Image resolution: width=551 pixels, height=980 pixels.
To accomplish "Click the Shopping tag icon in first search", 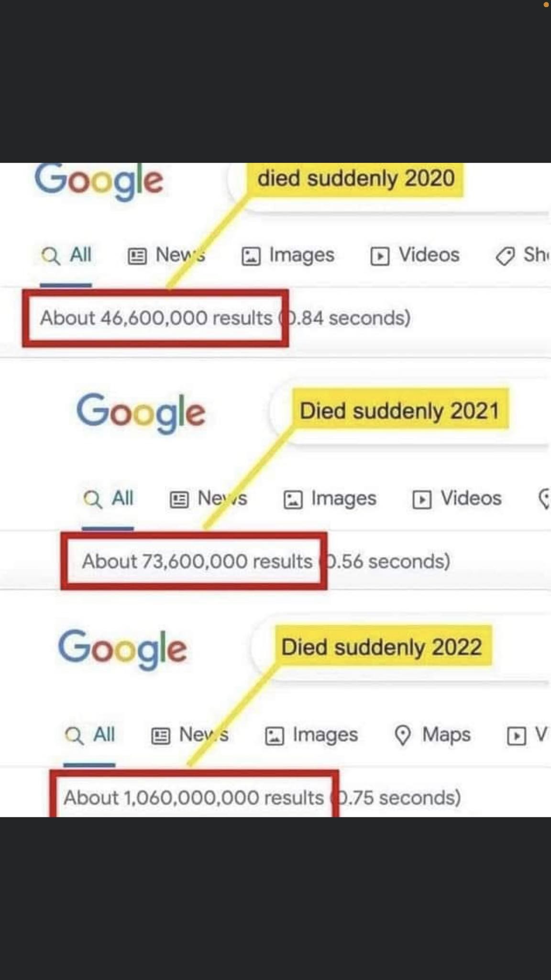I will 505,256.
